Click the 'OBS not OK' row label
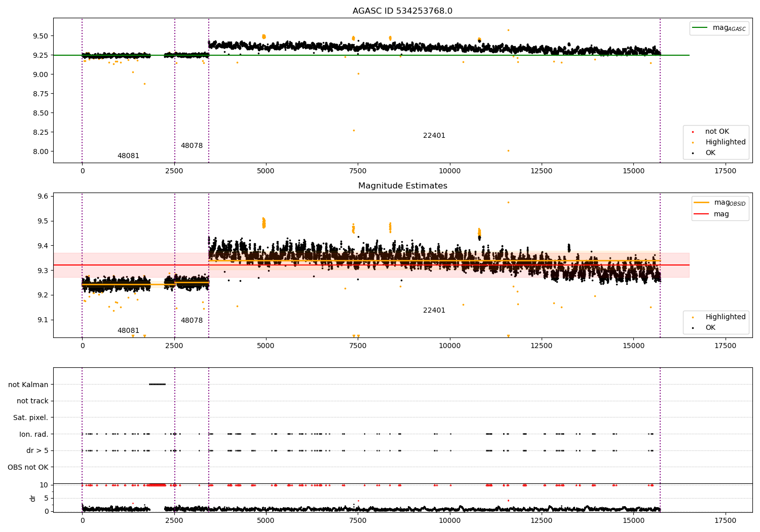 click(28, 468)
